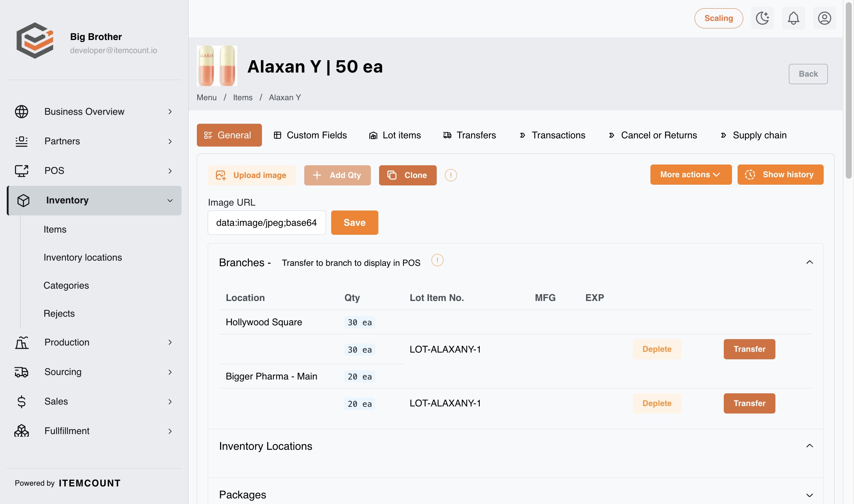
Task: Click Show history button
Action: 780,175
